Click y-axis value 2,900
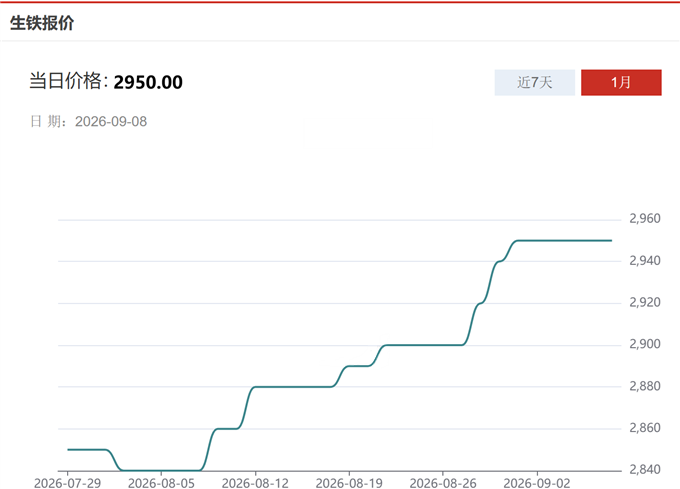680x489 pixels. tap(645, 344)
